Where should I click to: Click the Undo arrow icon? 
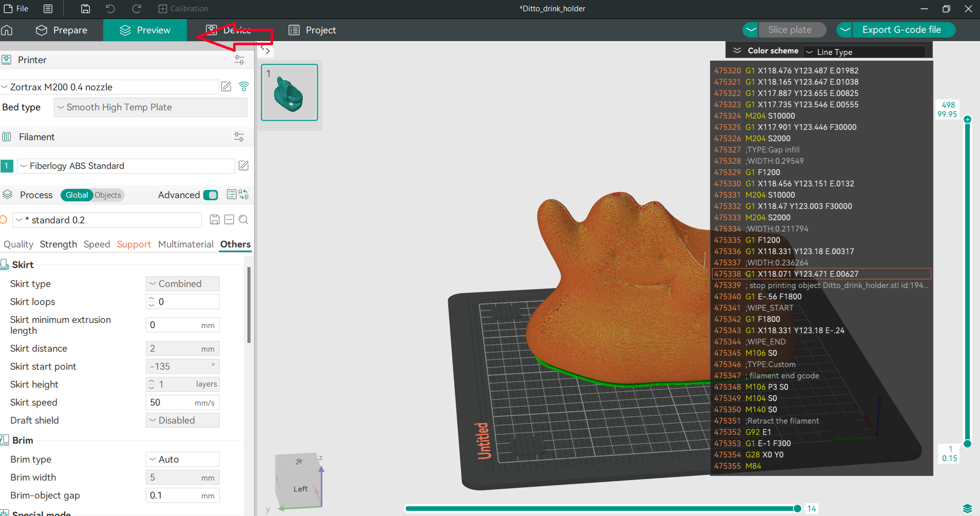pos(110,9)
